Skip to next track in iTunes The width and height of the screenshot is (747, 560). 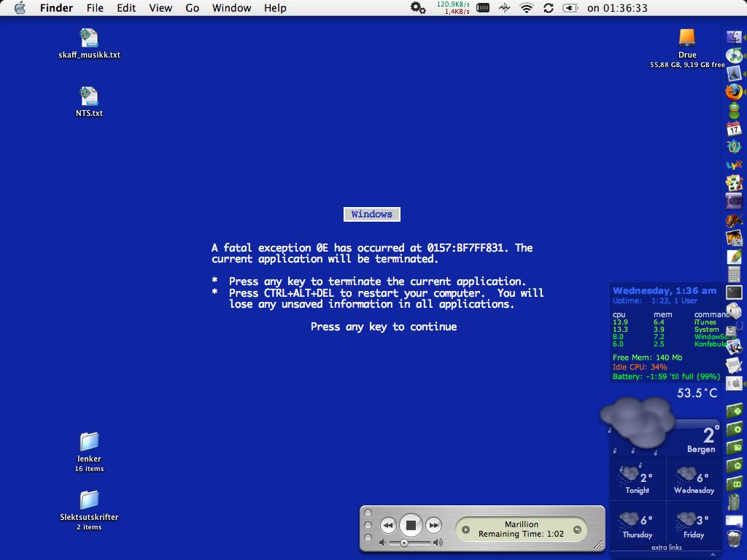tap(433, 526)
